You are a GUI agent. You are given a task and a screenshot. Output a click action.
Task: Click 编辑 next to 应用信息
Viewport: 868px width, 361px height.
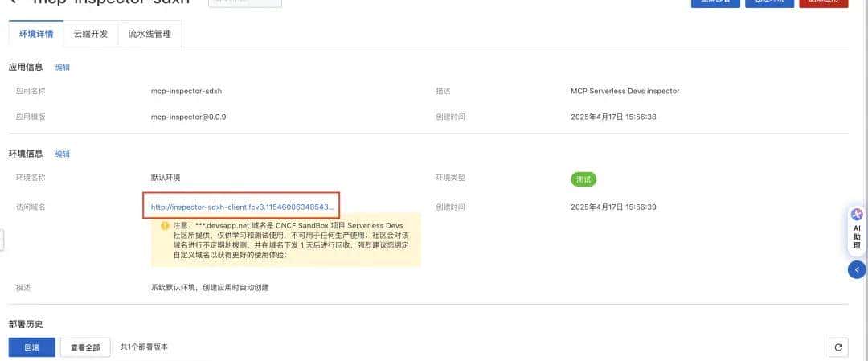pyautogui.click(x=63, y=68)
